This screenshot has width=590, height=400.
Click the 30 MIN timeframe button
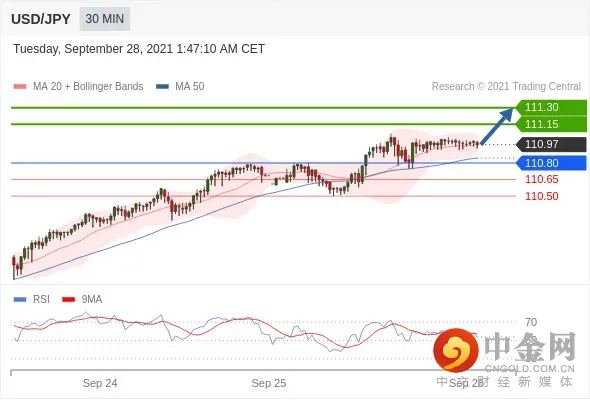tap(105, 18)
